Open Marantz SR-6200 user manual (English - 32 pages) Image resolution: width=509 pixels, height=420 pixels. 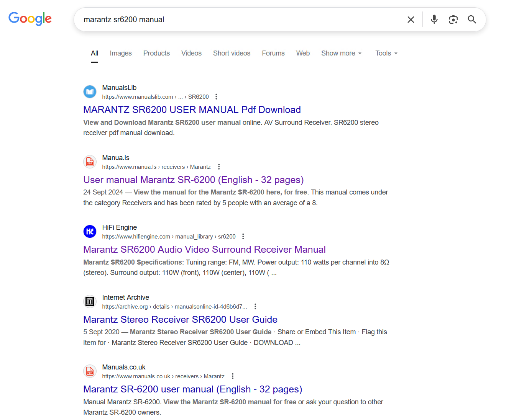click(x=193, y=389)
